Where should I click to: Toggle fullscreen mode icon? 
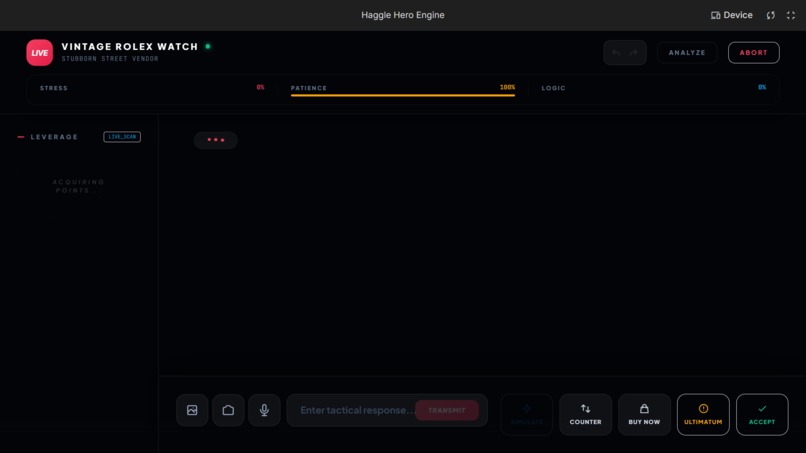tap(791, 15)
